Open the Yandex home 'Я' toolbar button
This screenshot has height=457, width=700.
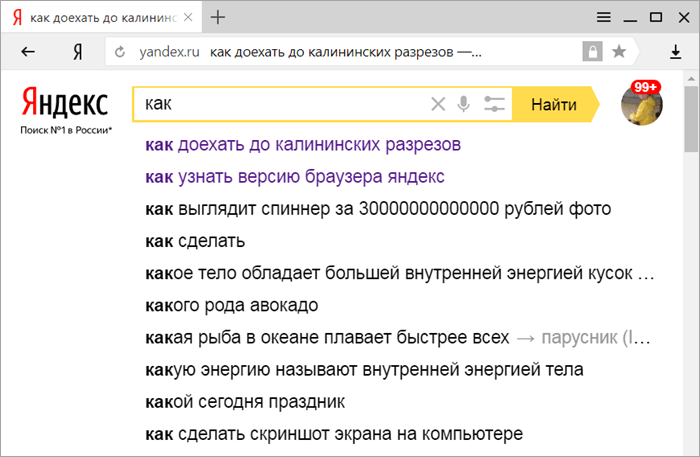click(78, 52)
